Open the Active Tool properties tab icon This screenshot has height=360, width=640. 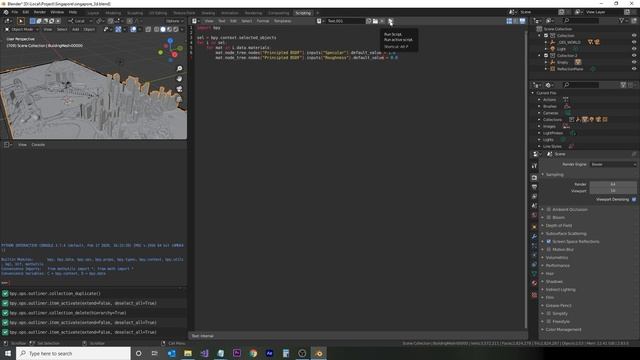click(x=534, y=166)
